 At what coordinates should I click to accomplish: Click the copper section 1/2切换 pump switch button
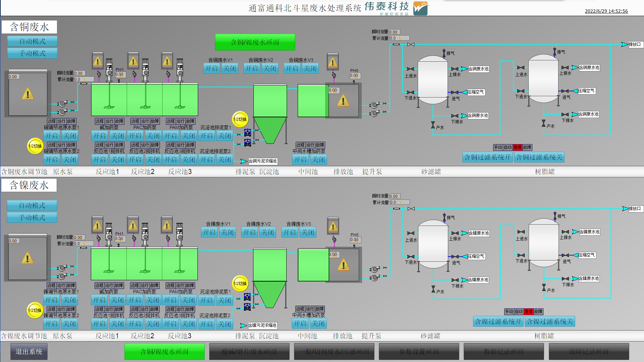(35, 146)
